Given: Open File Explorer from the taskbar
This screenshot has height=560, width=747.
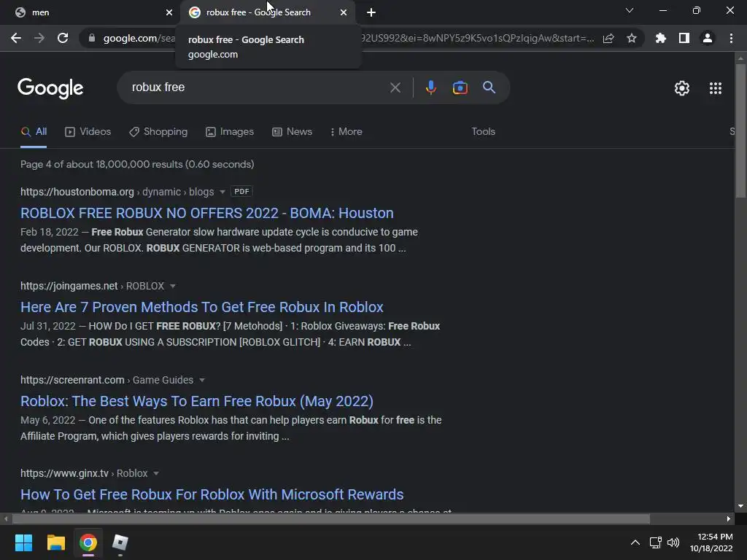Looking at the screenshot, I should coord(55,542).
